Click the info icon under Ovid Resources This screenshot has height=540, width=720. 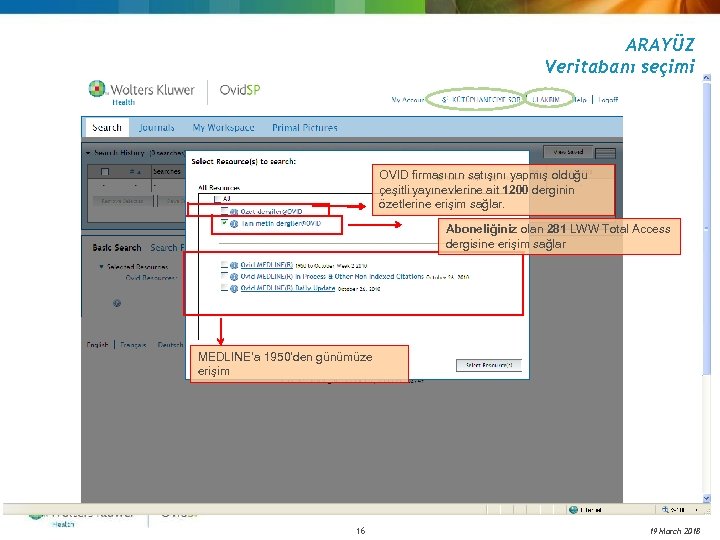pos(117,303)
